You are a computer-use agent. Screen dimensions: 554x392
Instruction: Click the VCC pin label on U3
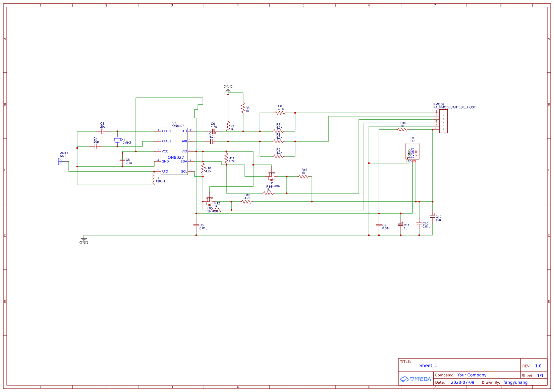pyautogui.click(x=165, y=151)
